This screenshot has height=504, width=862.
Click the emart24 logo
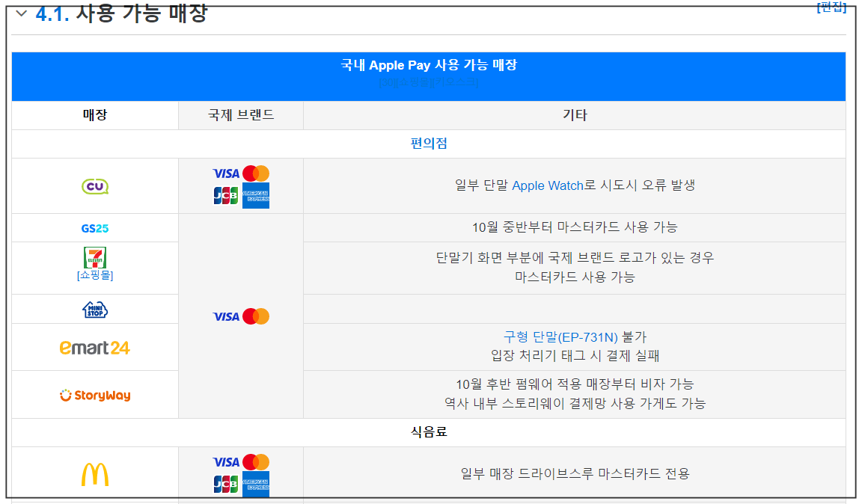[95, 348]
